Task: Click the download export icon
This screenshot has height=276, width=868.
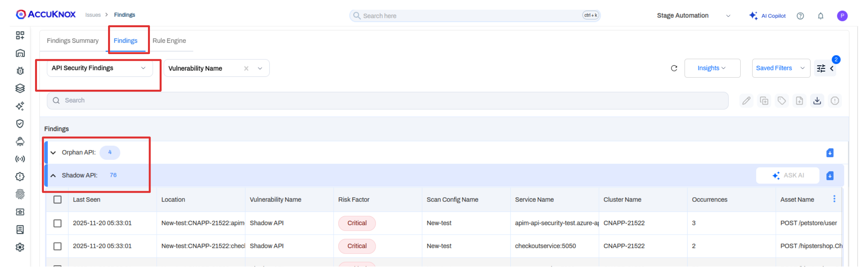Action: pyautogui.click(x=817, y=101)
